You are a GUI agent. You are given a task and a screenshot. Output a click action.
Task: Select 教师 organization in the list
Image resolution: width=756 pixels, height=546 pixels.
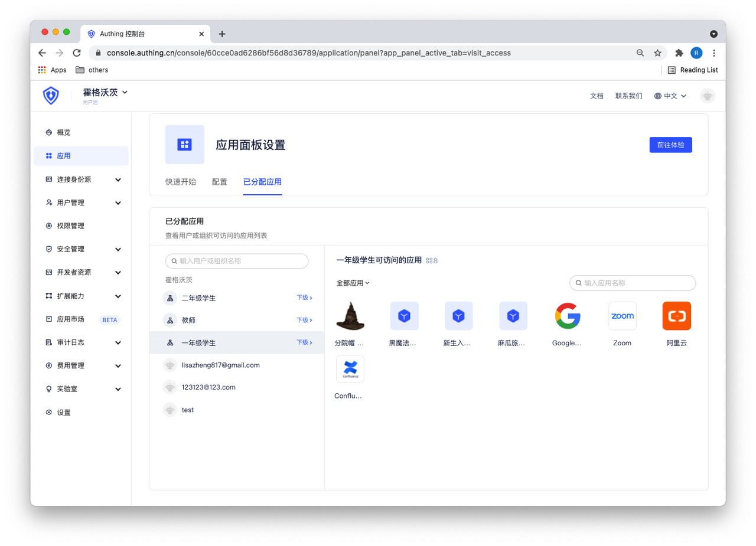point(188,320)
